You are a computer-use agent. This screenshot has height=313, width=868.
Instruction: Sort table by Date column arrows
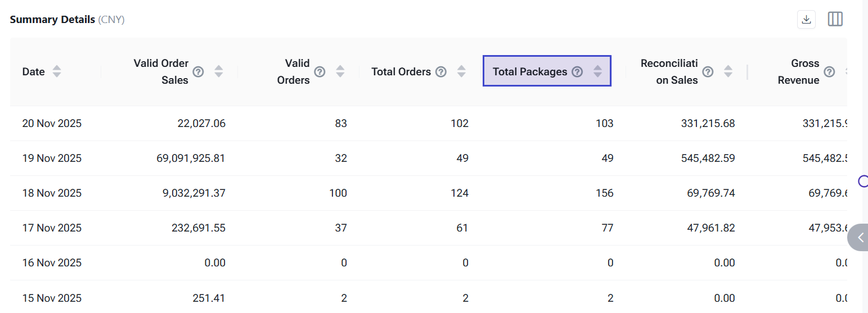click(57, 71)
